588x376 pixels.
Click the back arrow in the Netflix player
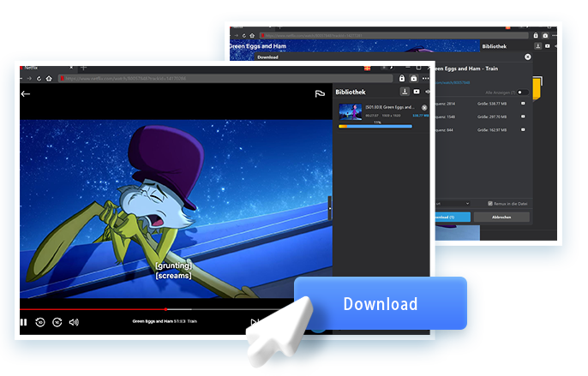pos(26,93)
